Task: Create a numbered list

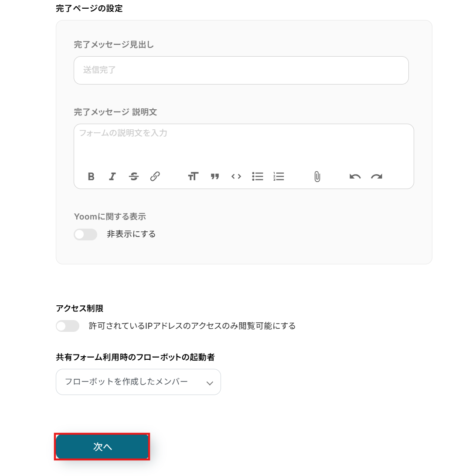Action: pyautogui.click(x=279, y=176)
